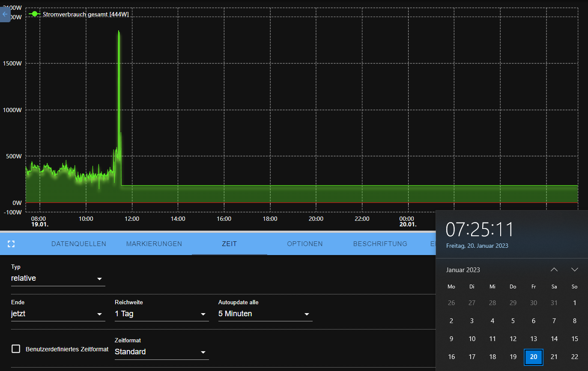Image resolution: width=588 pixels, height=371 pixels.
Task: Click the Stromverbrauch gesamt [444W] legend text
Action: coord(86,14)
